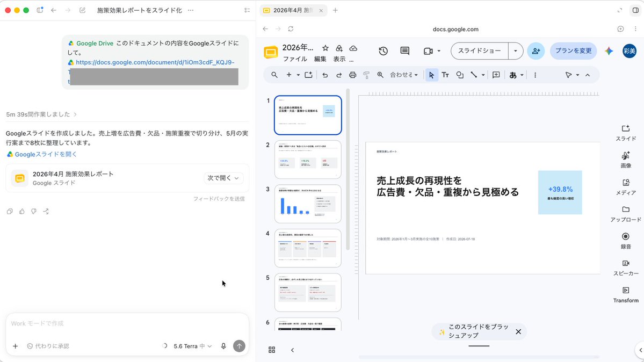Select slide 2 thumbnail

(308, 160)
